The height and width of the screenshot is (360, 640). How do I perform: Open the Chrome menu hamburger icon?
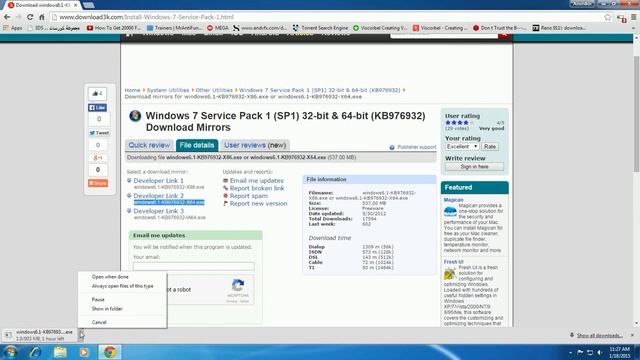pyautogui.click(x=634, y=17)
